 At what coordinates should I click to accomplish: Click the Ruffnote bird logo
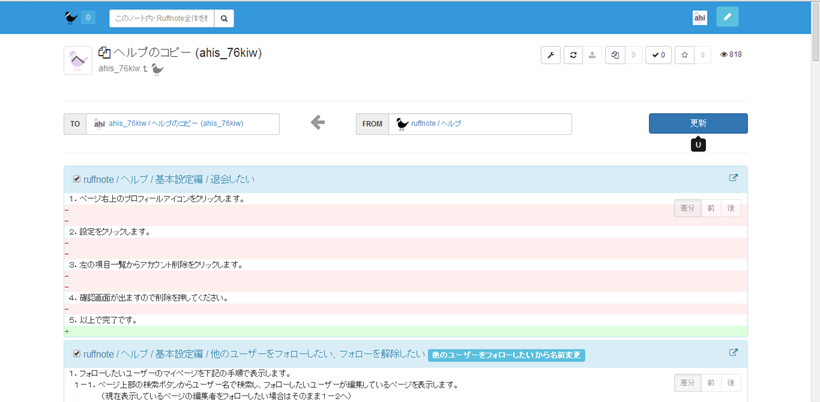click(x=71, y=17)
